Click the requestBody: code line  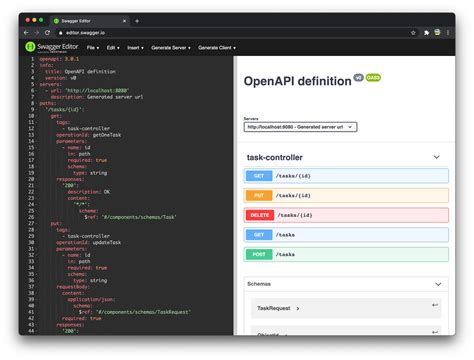point(73,287)
